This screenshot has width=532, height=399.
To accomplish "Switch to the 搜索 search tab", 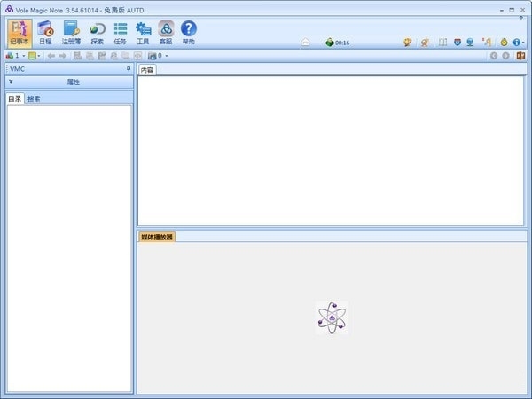I will coord(34,98).
